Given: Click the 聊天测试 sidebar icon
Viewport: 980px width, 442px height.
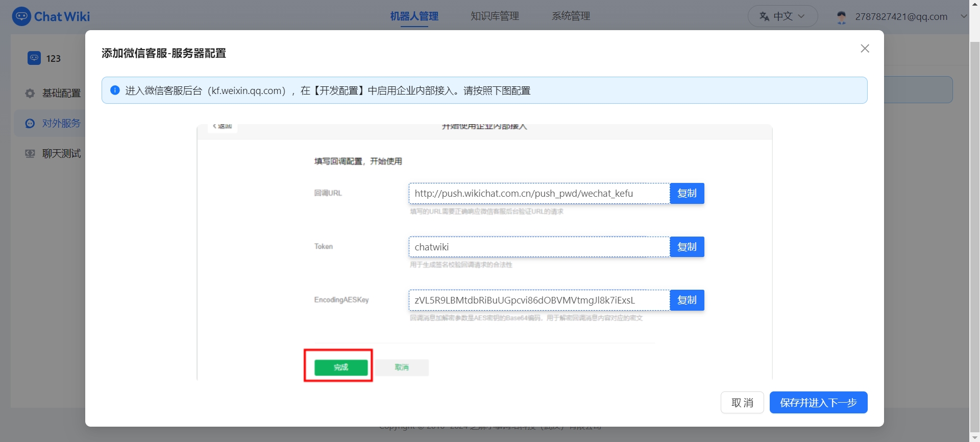Looking at the screenshot, I should pyautogui.click(x=30, y=153).
